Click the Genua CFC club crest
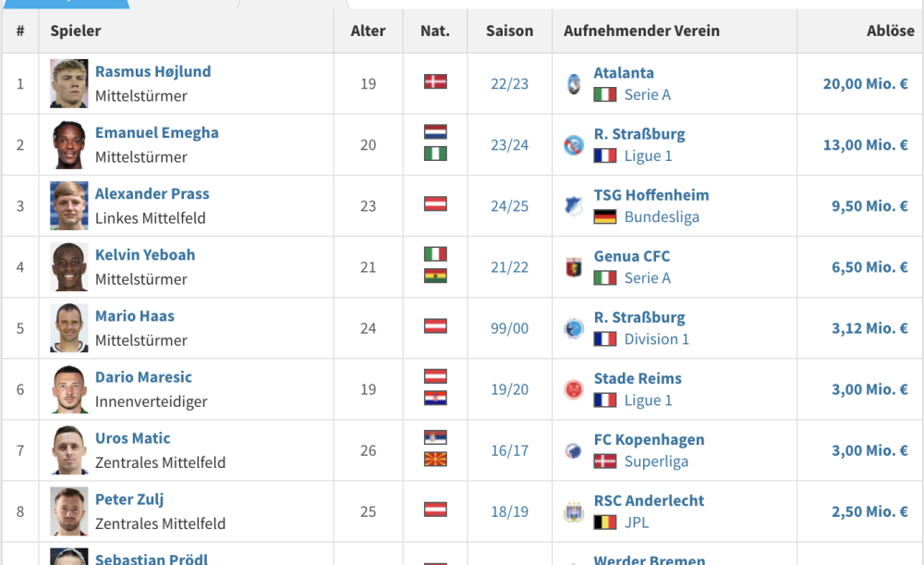This screenshot has height=565, width=924. [x=574, y=267]
